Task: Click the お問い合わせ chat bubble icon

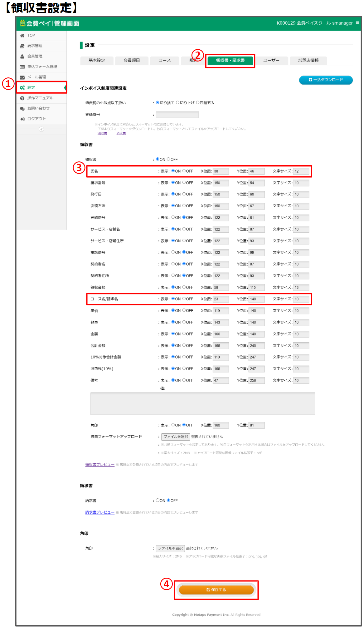Action: pyautogui.click(x=22, y=109)
